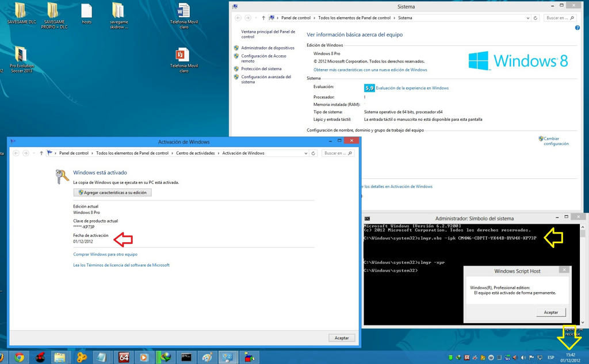Expand the Sistema address bar history dropdown
The height and width of the screenshot is (364, 589).
[x=528, y=18]
